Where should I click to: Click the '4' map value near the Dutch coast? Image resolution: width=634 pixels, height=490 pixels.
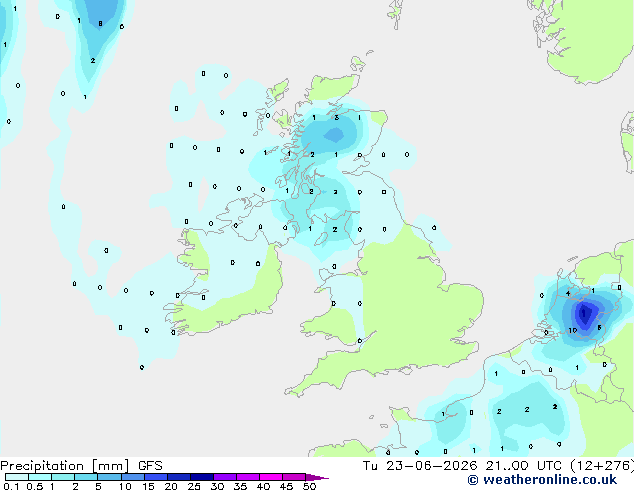tap(568, 294)
